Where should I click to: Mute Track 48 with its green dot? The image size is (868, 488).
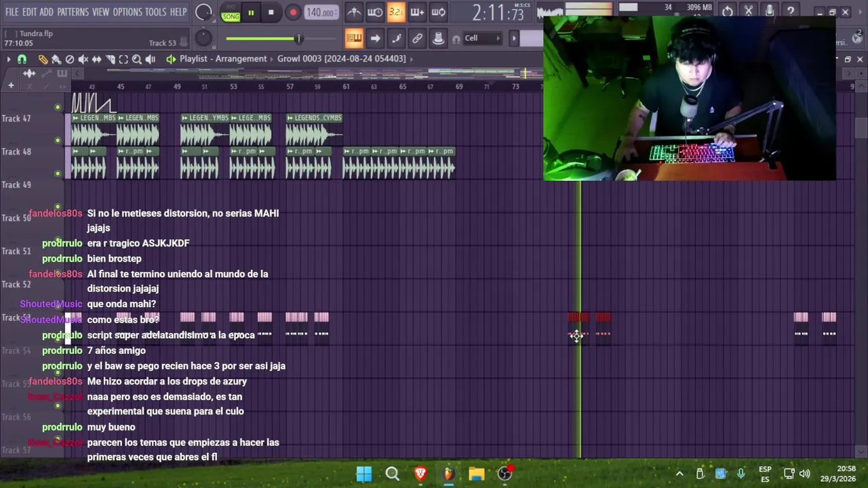[58, 174]
